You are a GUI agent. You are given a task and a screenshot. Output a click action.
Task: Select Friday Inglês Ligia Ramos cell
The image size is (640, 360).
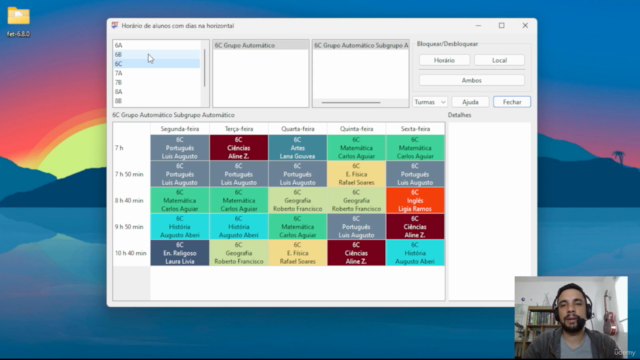point(415,200)
